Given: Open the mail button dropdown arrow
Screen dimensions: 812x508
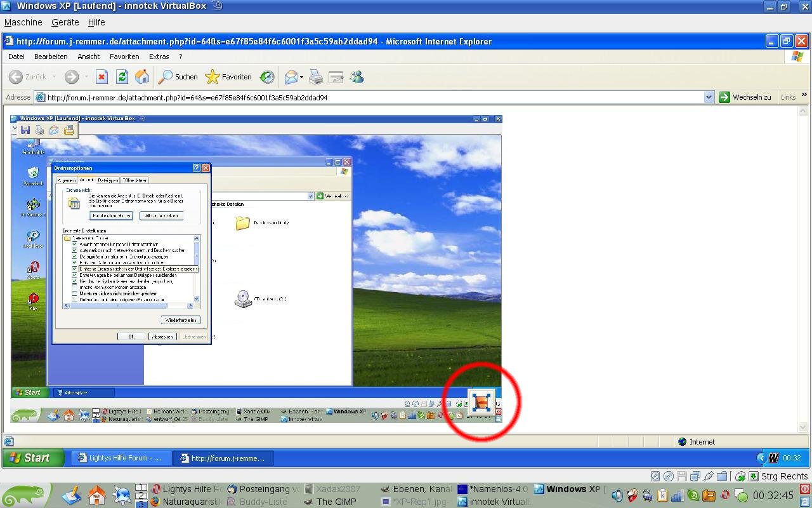Looking at the screenshot, I should [x=301, y=77].
